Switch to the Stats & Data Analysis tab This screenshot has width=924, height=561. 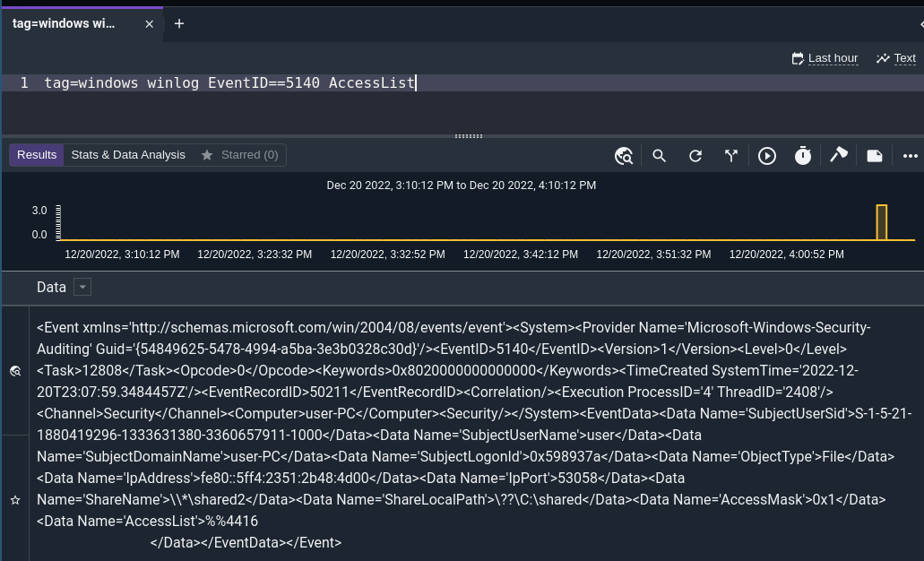(127, 154)
